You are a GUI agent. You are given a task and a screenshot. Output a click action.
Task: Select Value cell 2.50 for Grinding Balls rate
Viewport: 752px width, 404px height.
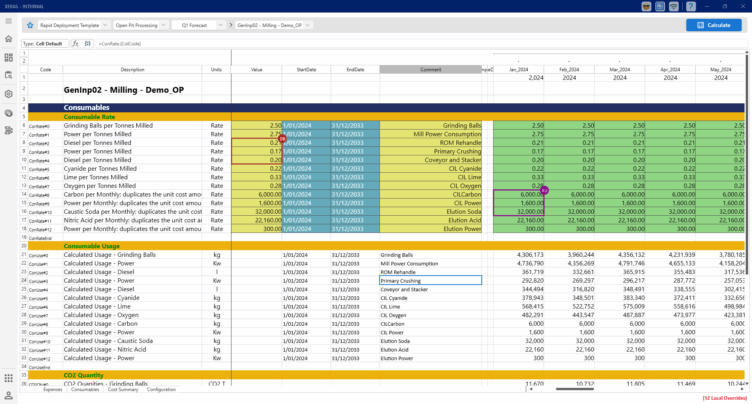point(257,125)
